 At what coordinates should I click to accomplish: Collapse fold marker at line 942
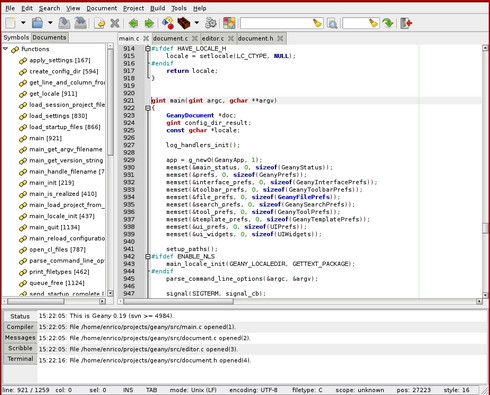pyautogui.click(x=148, y=256)
